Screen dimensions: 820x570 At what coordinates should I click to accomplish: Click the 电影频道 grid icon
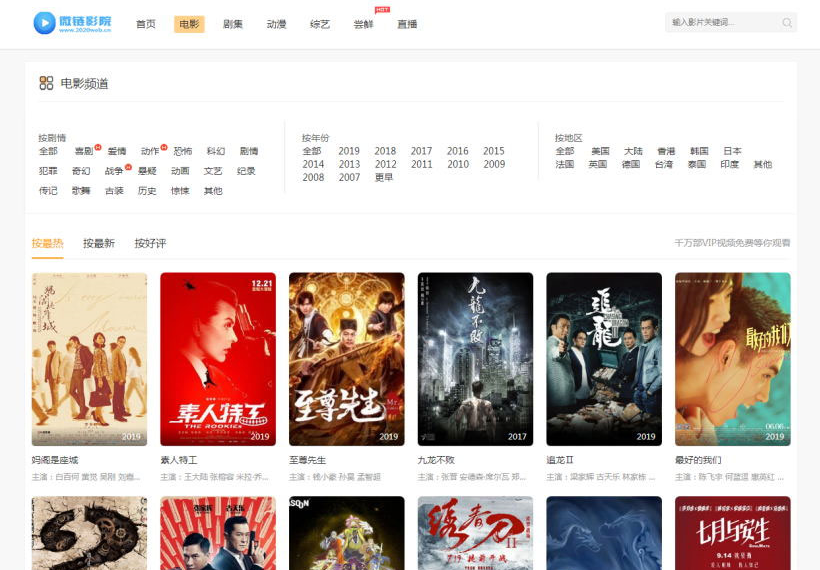pos(46,83)
